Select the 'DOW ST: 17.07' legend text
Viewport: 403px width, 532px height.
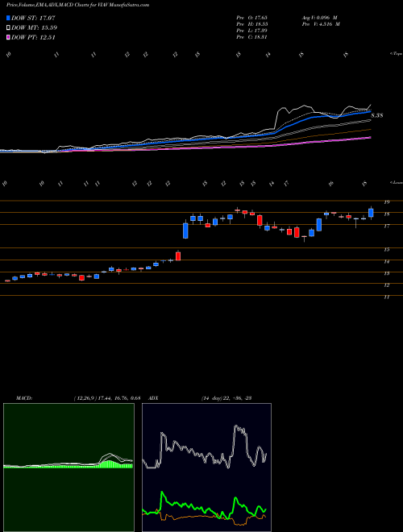click(33, 18)
